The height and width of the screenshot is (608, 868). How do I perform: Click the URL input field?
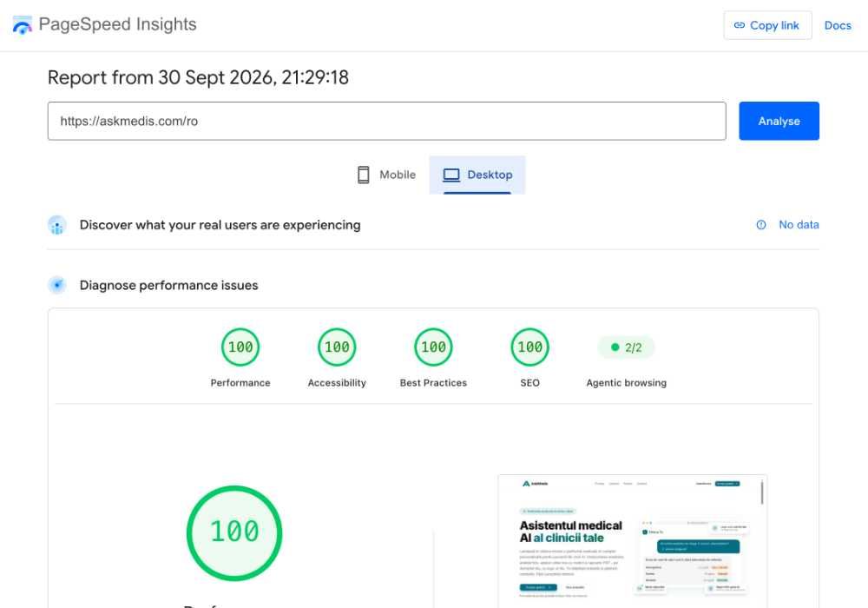coord(386,121)
